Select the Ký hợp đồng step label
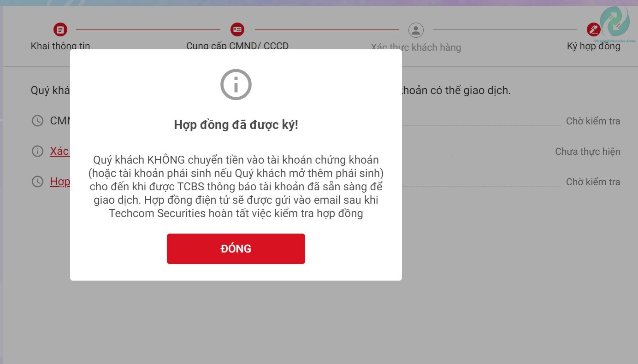This screenshot has width=638, height=364. click(594, 46)
